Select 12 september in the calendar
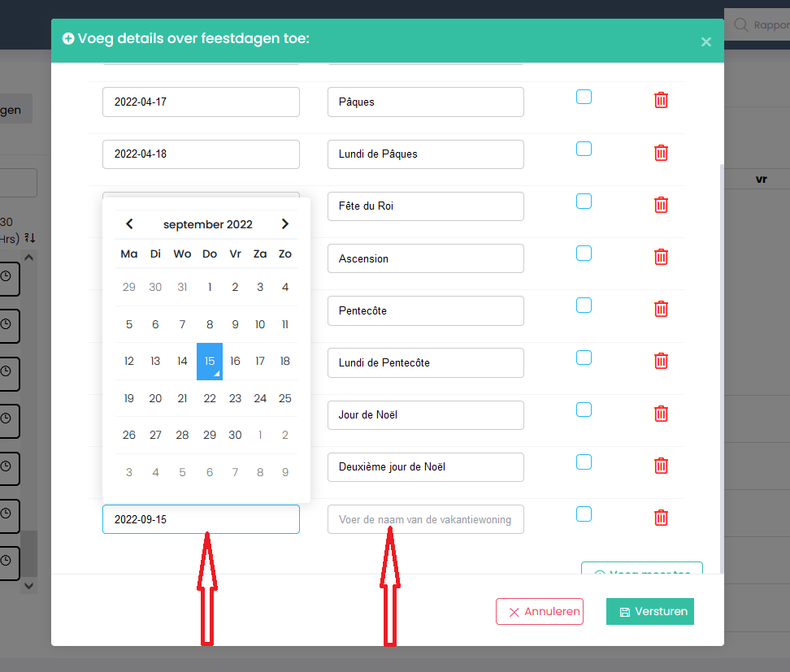Viewport: 790px width, 672px height. (x=129, y=361)
